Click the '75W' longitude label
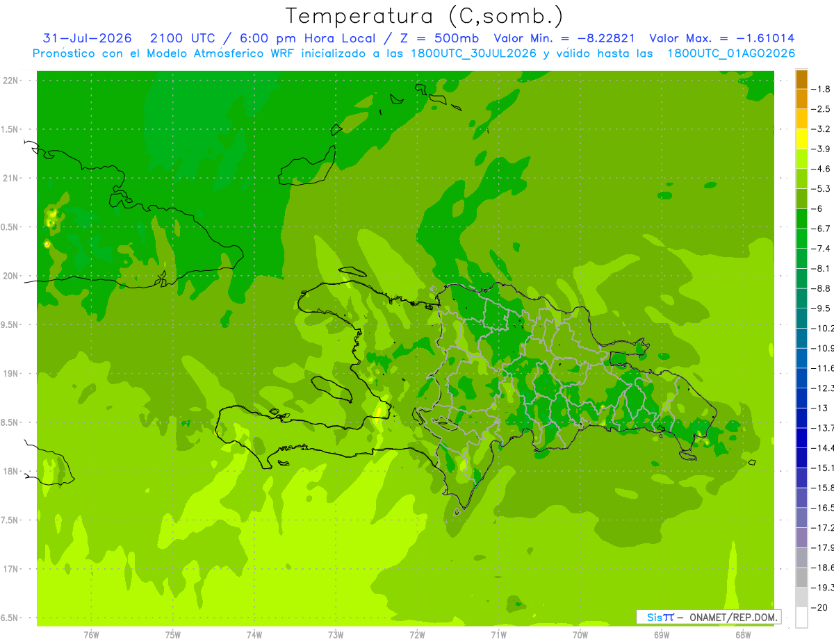Screen dimensions: 834x644 173,635
